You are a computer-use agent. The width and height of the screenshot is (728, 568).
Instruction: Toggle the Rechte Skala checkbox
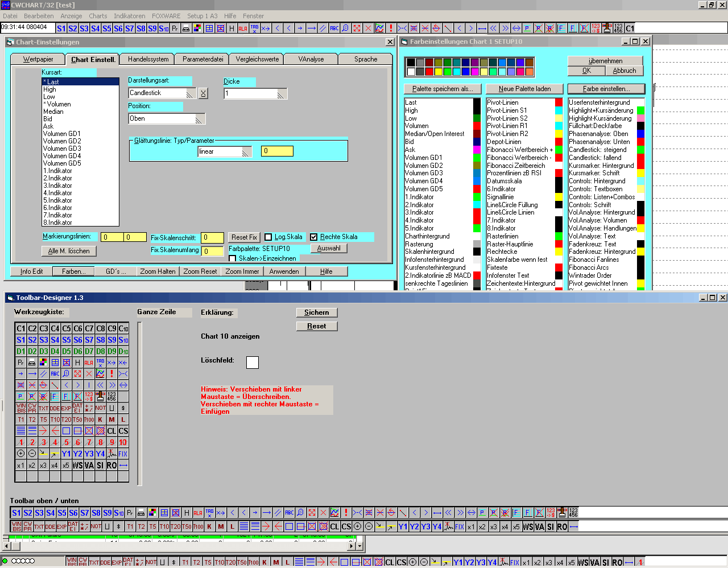pyautogui.click(x=314, y=237)
